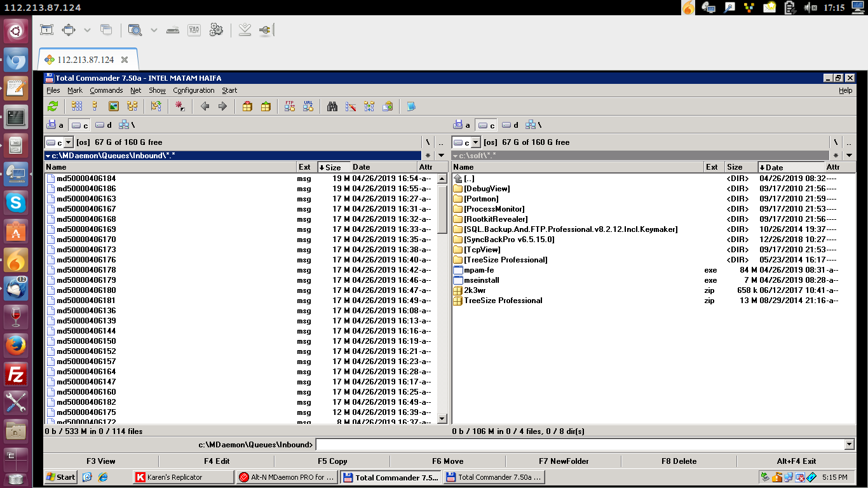Open the FTP connect icon

290,106
